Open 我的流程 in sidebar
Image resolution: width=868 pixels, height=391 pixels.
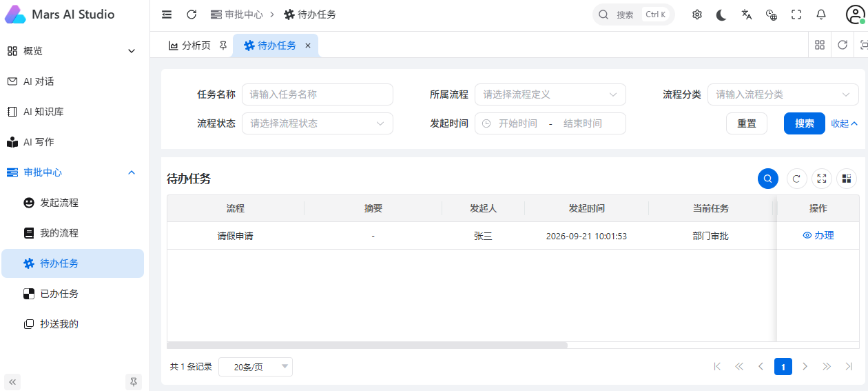click(x=72, y=233)
